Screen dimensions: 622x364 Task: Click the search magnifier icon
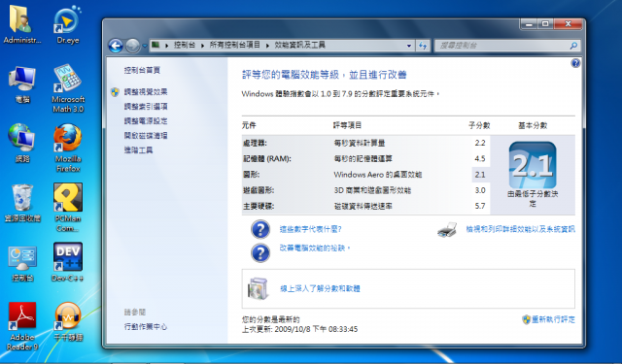coord(573,46)
